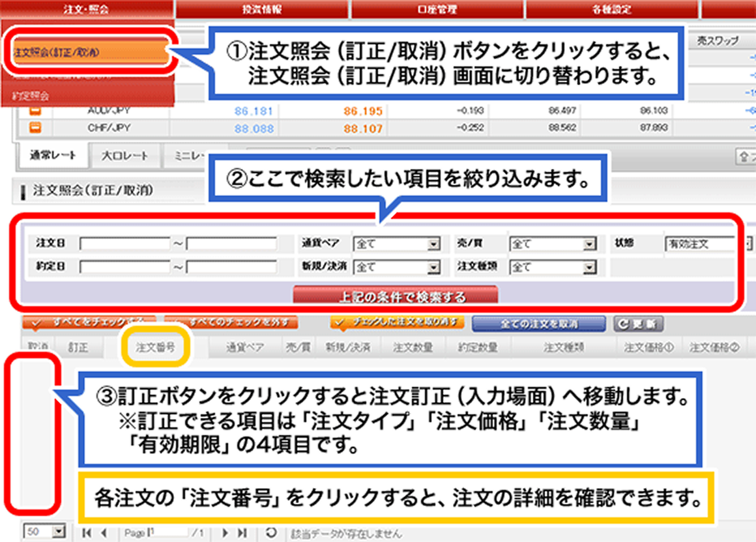This screenshot has width=756, height=542.
Task: Cancel all orders with 全ての注文を取消 button
Action: (538, 322)
